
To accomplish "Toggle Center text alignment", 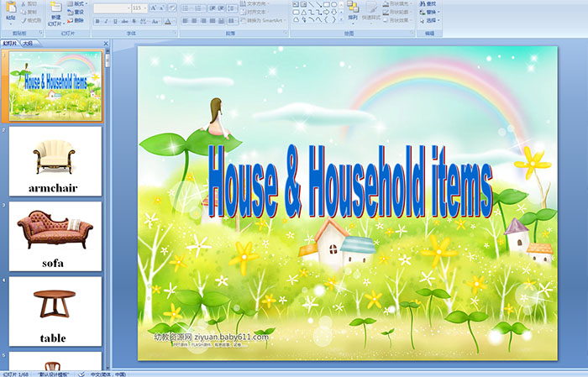I will pos(194,21).
